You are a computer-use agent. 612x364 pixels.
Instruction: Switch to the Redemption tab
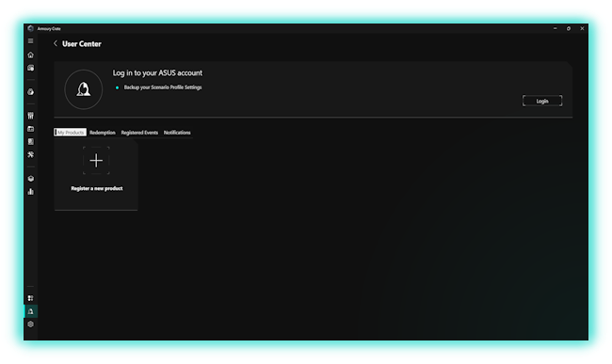click(x=103, y=133)
